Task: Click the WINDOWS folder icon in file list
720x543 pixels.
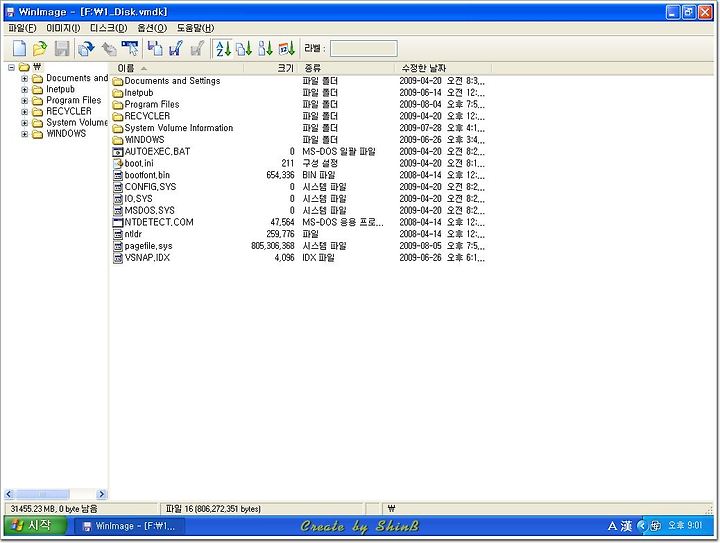Action: 118,140
